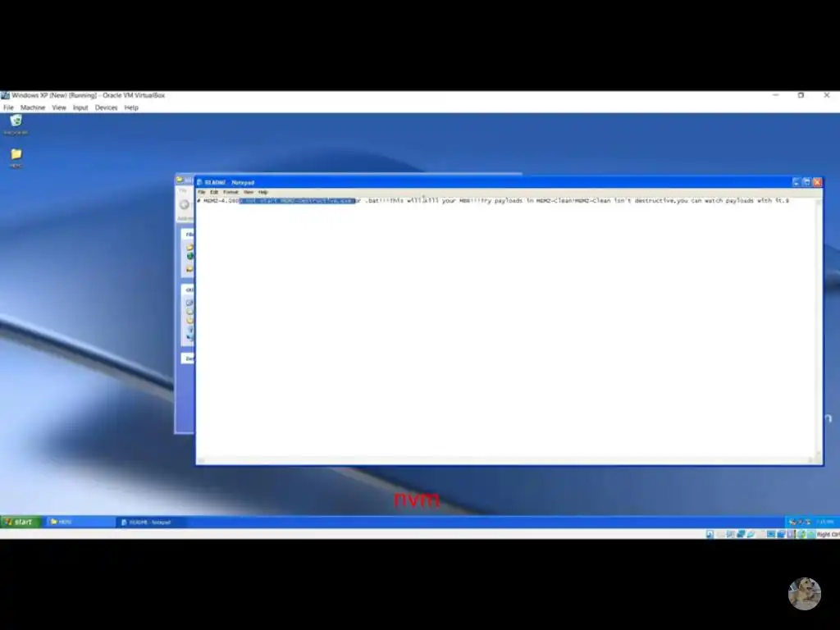Maximize the README Notepad window
This screenshot has height=630, width=840.
click(x=806, y=182)
